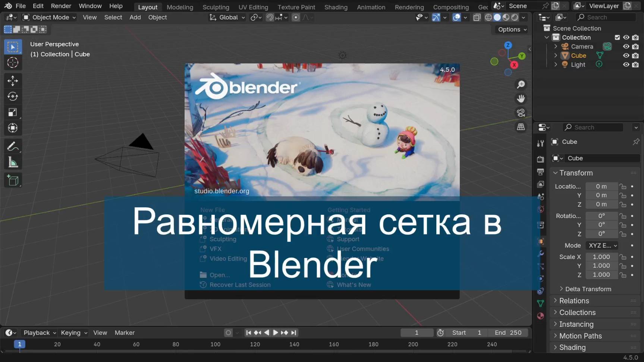
Task: Lock the Location X field with padlock
Action: click(622, 186)
